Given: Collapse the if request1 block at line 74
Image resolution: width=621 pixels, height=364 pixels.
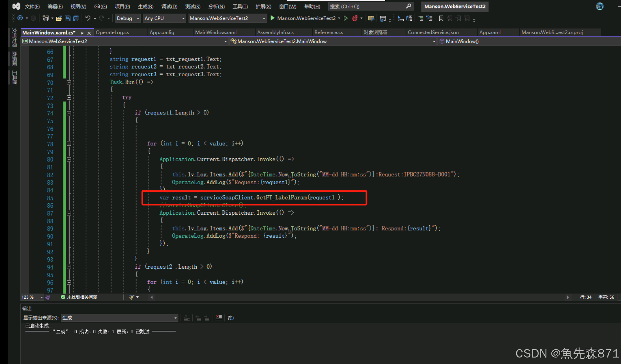Looking at the screenshot, I should [x=69, y=113].
